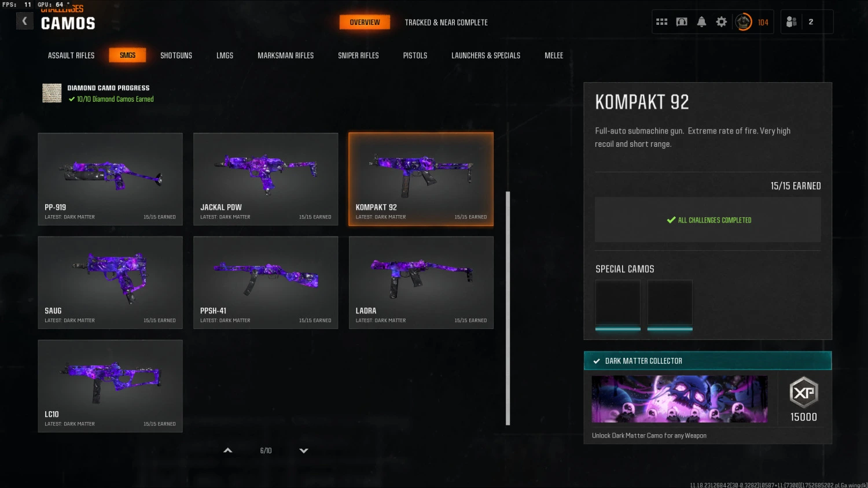Go back with the left arrow
The height and width of the screenshot is (488, 868).
[24, 21]
